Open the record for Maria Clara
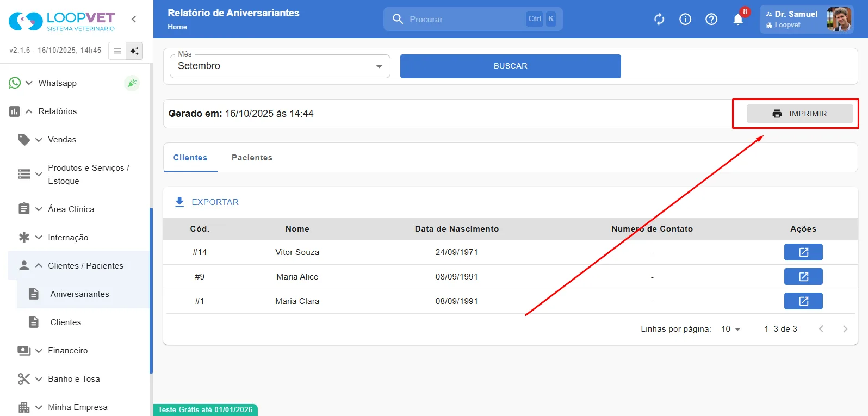This screenshot has height=416, width=868. pos(803,301)
